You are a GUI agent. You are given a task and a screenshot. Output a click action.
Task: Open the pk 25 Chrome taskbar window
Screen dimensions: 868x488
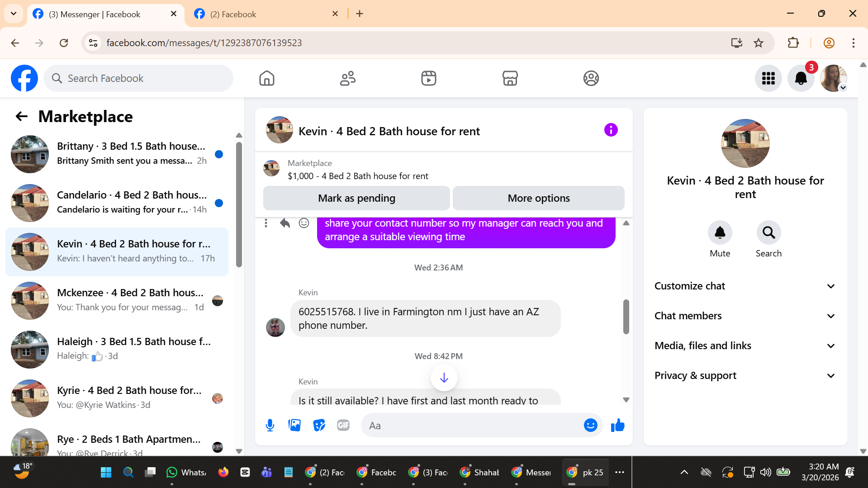pos(585,472)
